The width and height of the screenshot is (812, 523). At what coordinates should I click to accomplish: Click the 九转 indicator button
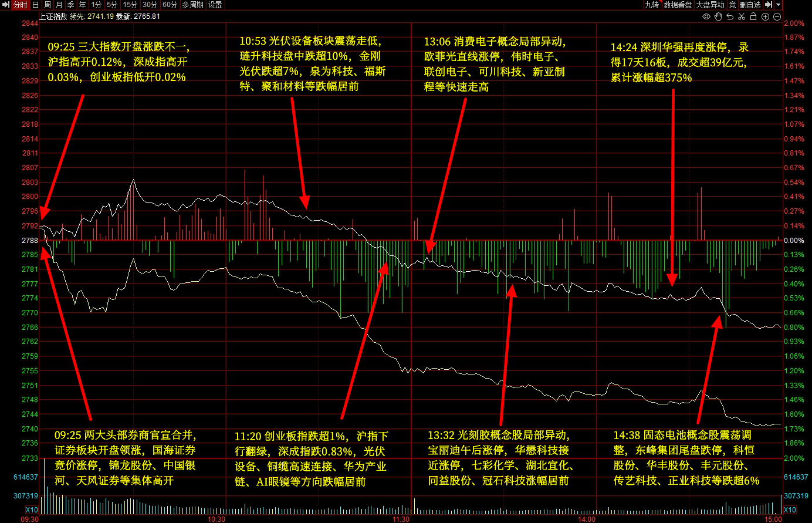(652, 5)
